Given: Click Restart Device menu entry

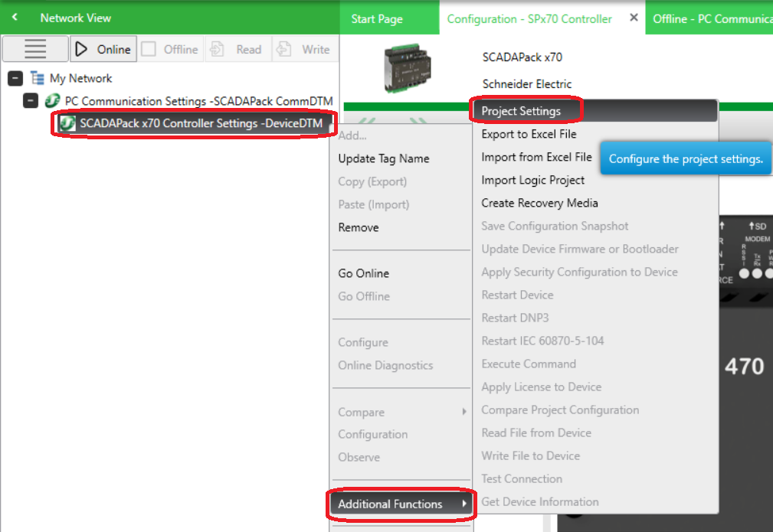Looking at the screenshot, I should tap(595, 295).
